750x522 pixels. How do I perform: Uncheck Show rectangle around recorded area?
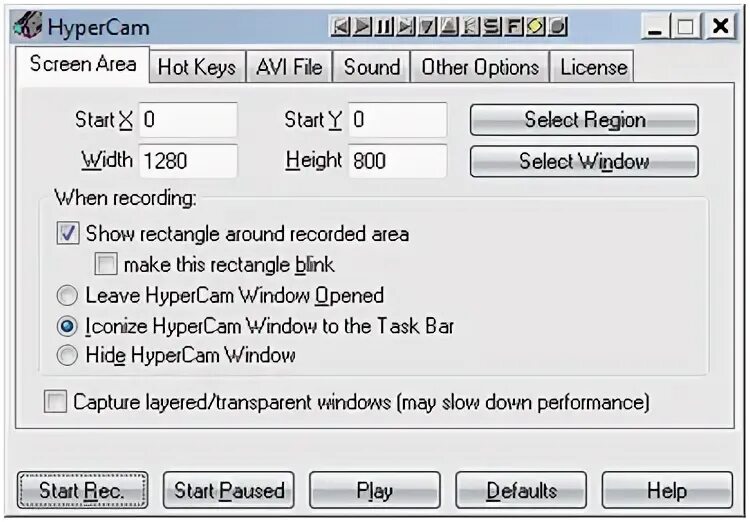[67, 233]
